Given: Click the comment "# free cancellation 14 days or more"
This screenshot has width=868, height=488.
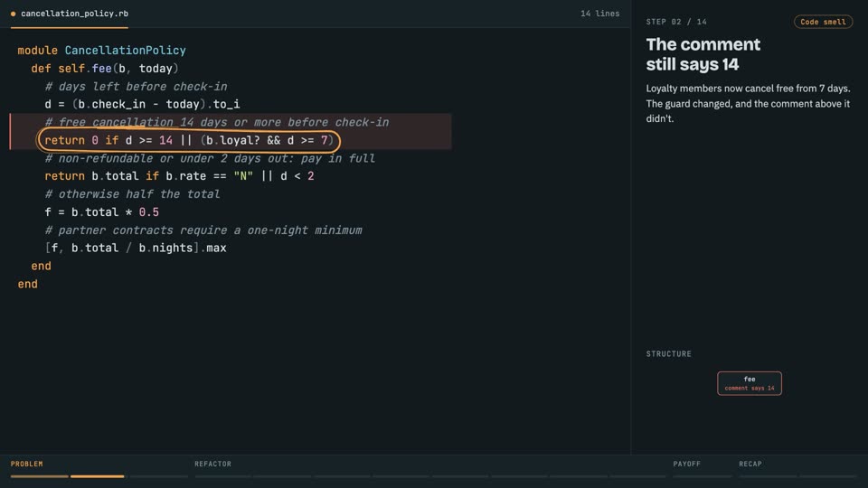Looking at the screenshot, I should pos(216,122).
